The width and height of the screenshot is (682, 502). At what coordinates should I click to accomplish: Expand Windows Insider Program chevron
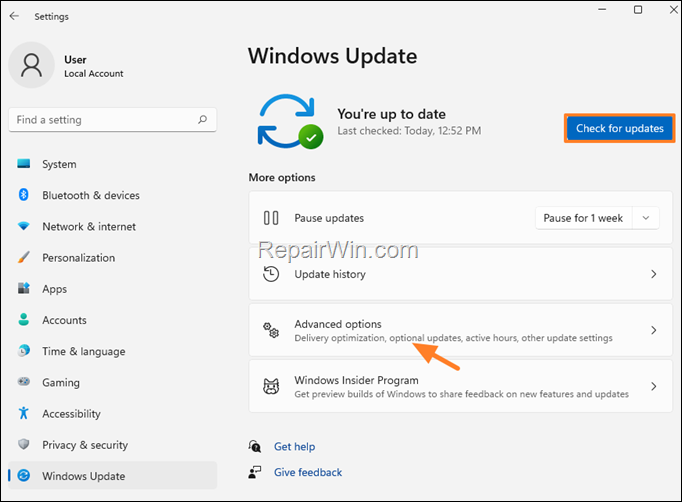[x=653, y=386]
